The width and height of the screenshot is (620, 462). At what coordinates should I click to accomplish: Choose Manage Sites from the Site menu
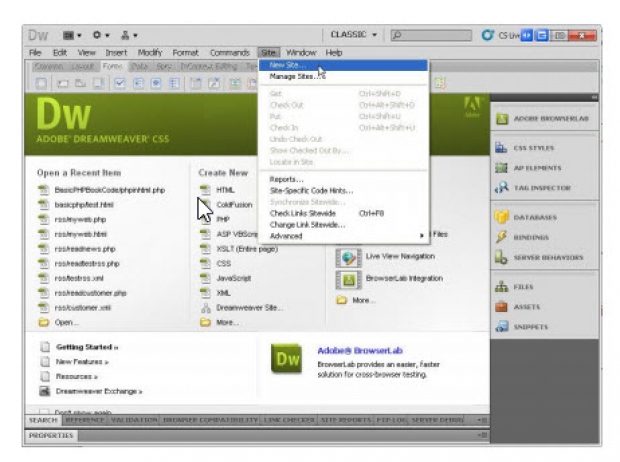343,76
